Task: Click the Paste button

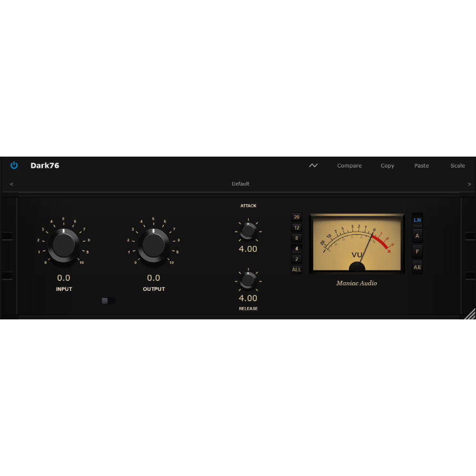Action: (421, 166)
